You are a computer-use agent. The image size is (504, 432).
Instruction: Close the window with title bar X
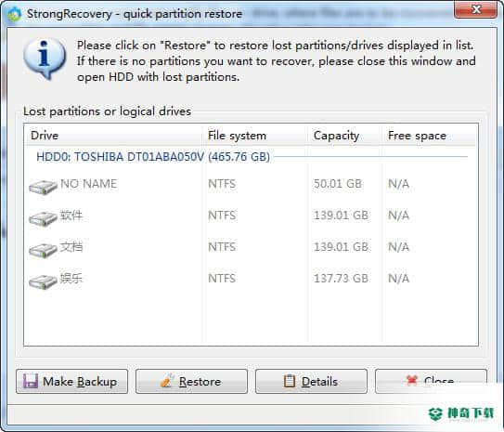[x=476, y=9]
